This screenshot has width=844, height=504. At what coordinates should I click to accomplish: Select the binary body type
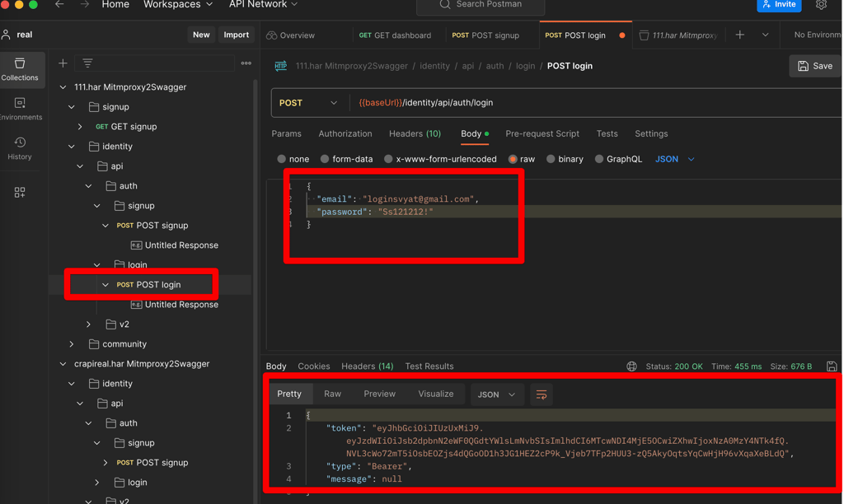(x=551, y=159)
